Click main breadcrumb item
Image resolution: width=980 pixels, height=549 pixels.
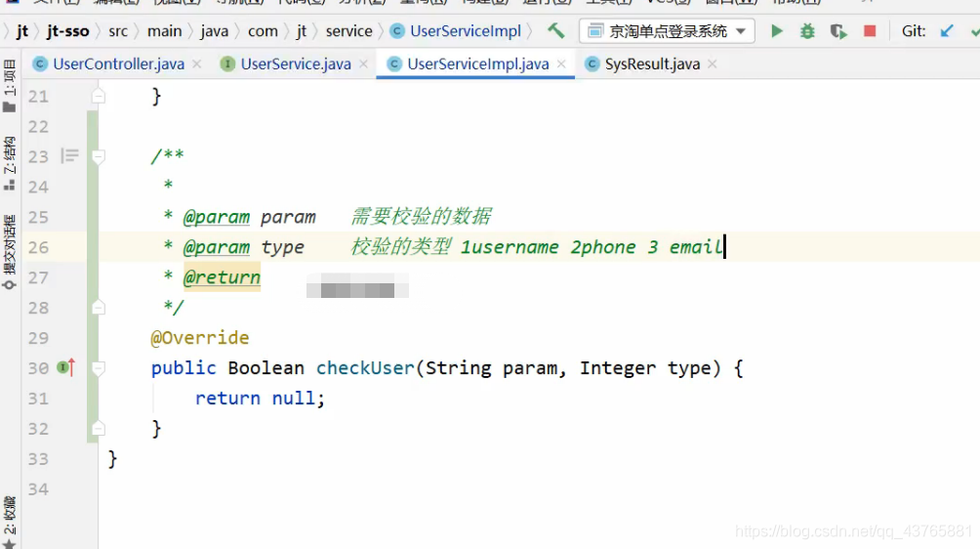click(x=164, y=30)
